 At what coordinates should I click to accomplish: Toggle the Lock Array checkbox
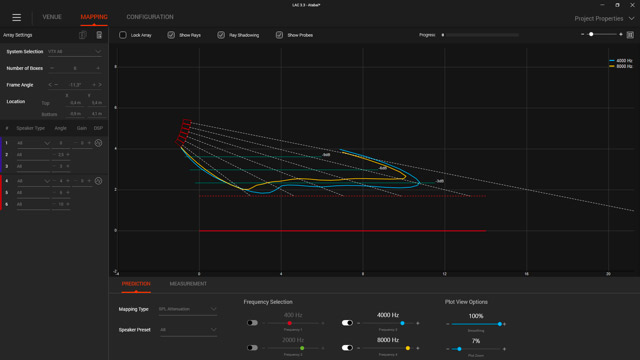(122, 35)
